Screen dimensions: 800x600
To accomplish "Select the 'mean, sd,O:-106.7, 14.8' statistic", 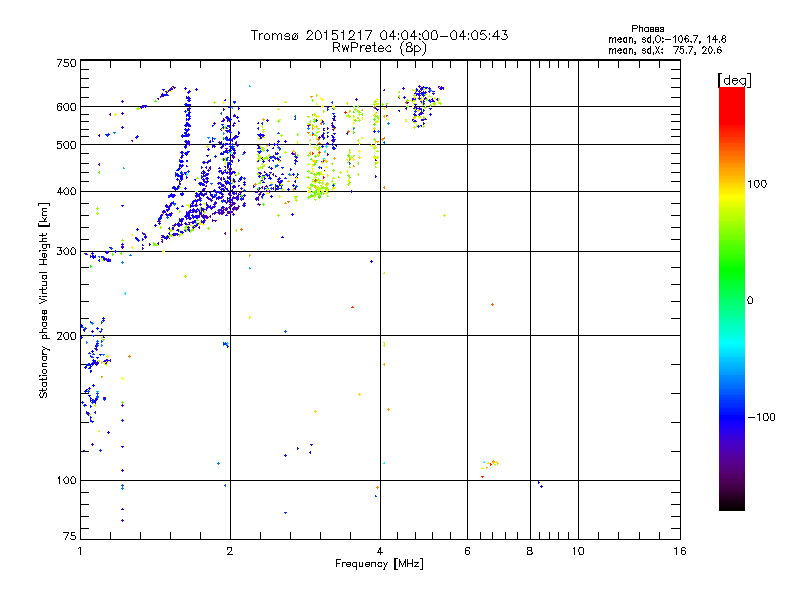I will point(667,39).
